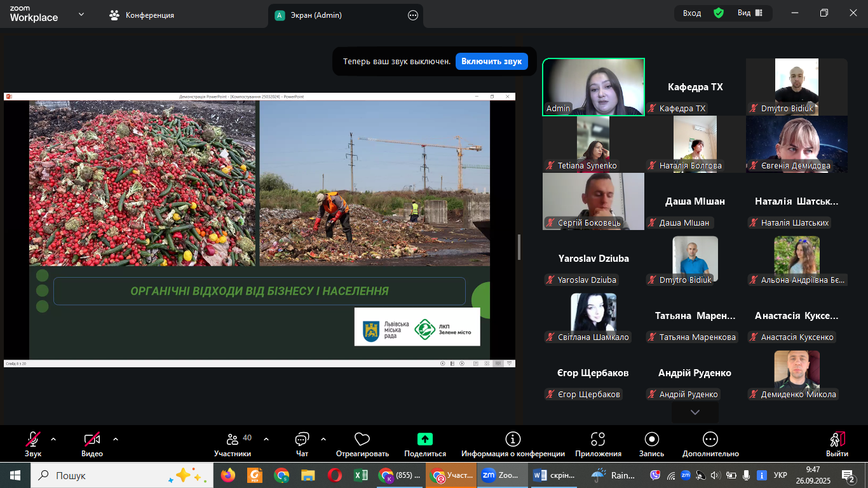Start recording with the Запись icon
Screen dimensions: 868x488
(651, 439)
